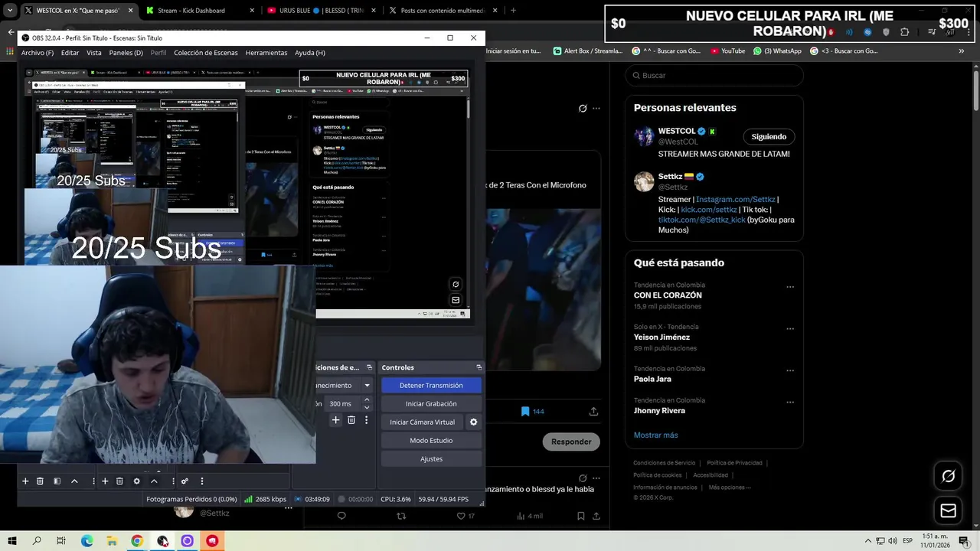Open the Paneles menu in OBS
This screenshot has height=551, width=980.
pyautogui.click(x=126, y=53)
